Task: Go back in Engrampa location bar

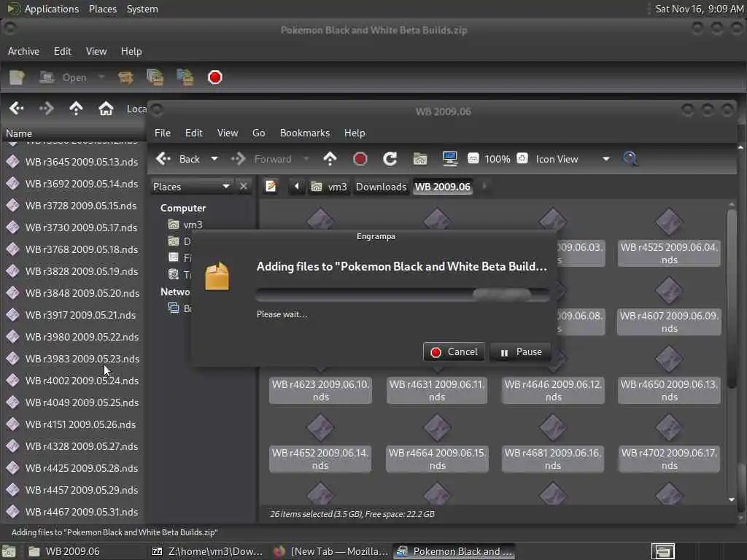Action: click(17, 109)
